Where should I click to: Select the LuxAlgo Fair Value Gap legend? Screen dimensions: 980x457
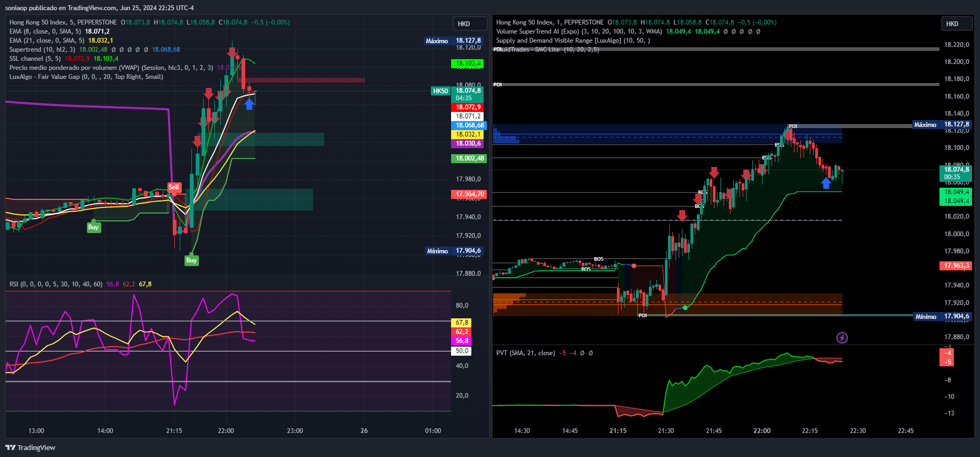click(86, 77)
